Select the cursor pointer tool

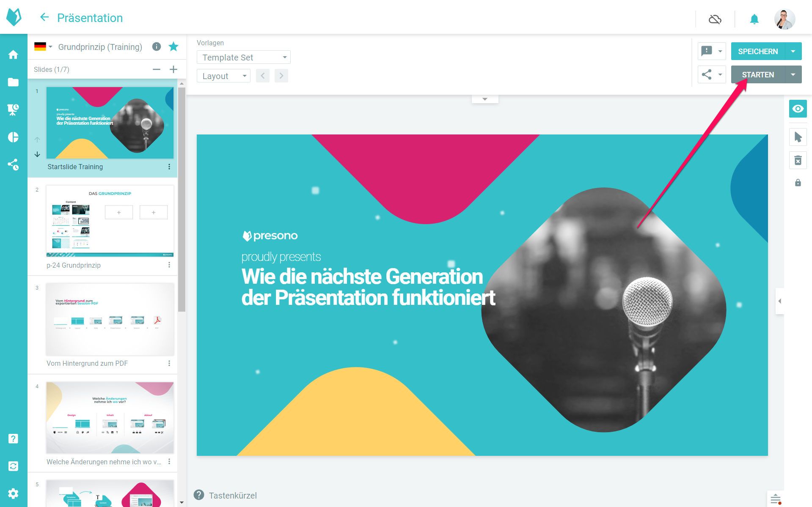pyautogui.click(x=798, y=137)
